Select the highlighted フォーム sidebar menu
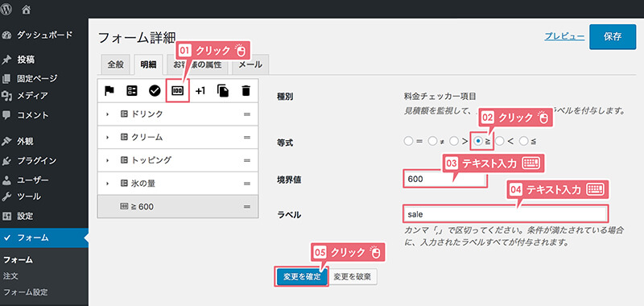Viewport: 644px width, 306px height. coord(44,238)
